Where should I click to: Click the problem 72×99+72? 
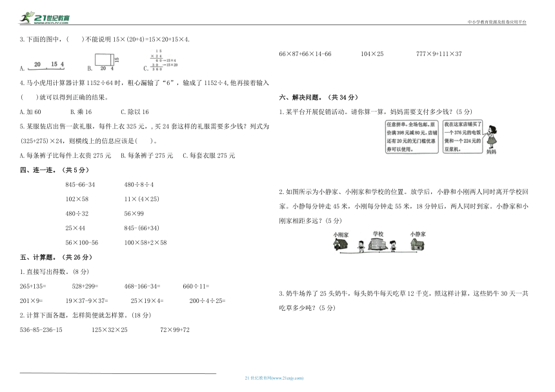(x=175, y=330)
